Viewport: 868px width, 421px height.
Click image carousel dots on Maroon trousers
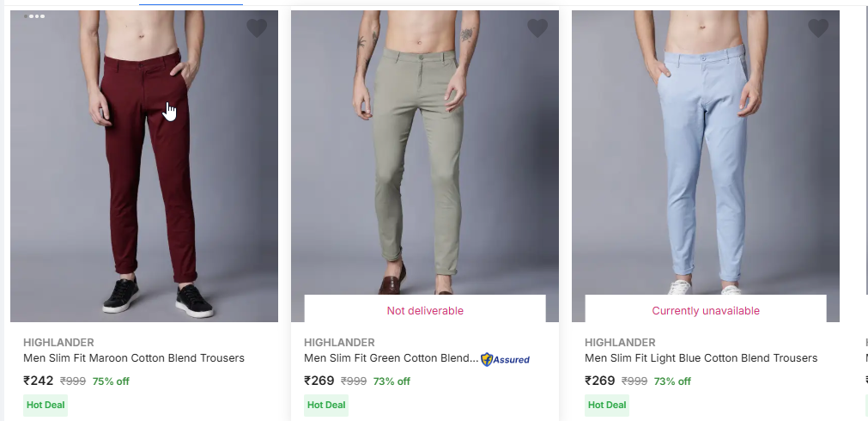tap(34, 16)
